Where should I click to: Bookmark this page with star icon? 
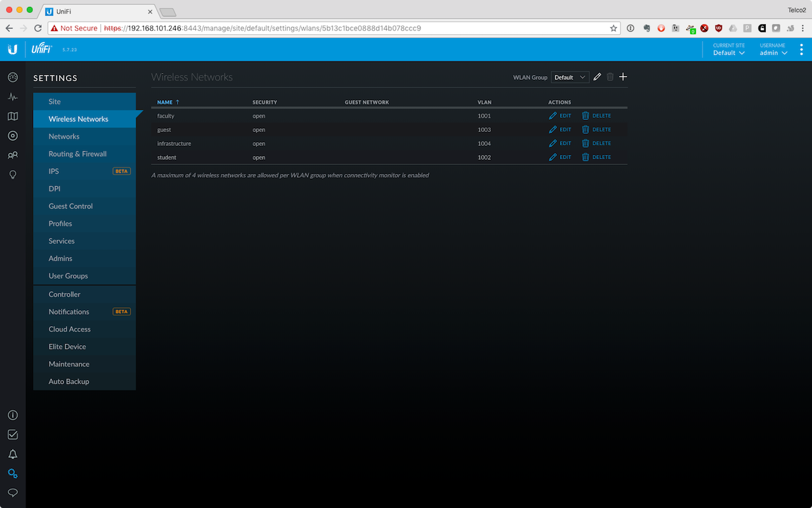point(613,28)
